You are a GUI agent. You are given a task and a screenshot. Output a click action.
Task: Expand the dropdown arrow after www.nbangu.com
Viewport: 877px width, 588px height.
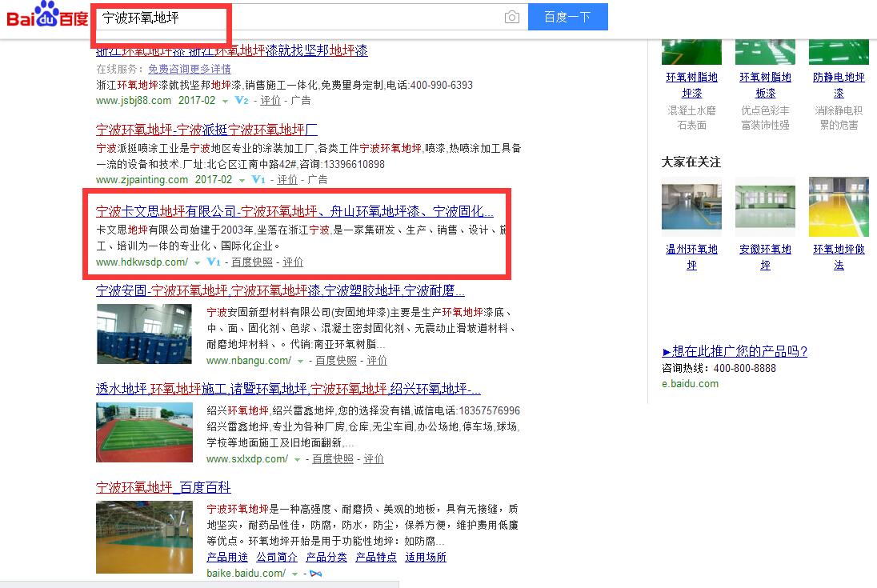pyautogui.click(x=300, y=362)
